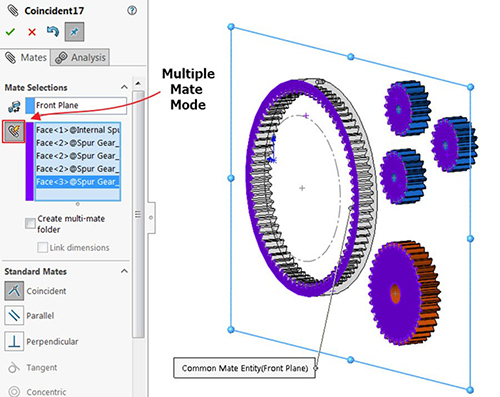Collapse the Mate Selections section
The image size is (500, 397).
(124, 87)
